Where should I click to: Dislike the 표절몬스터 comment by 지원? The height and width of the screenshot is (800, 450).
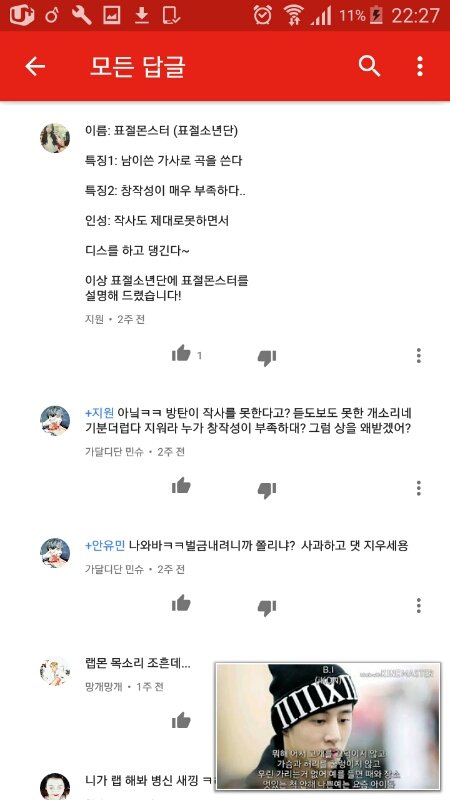(267, 358)
